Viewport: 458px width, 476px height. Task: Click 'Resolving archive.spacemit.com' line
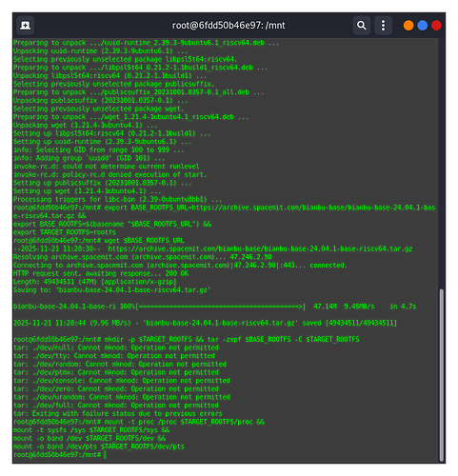pyautogui.click(x=143, y=257)
